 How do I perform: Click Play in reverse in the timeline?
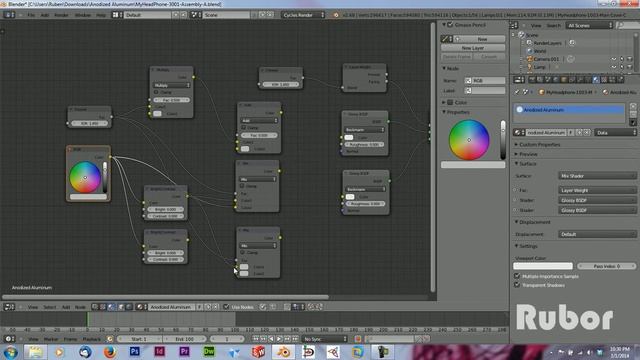271,339
